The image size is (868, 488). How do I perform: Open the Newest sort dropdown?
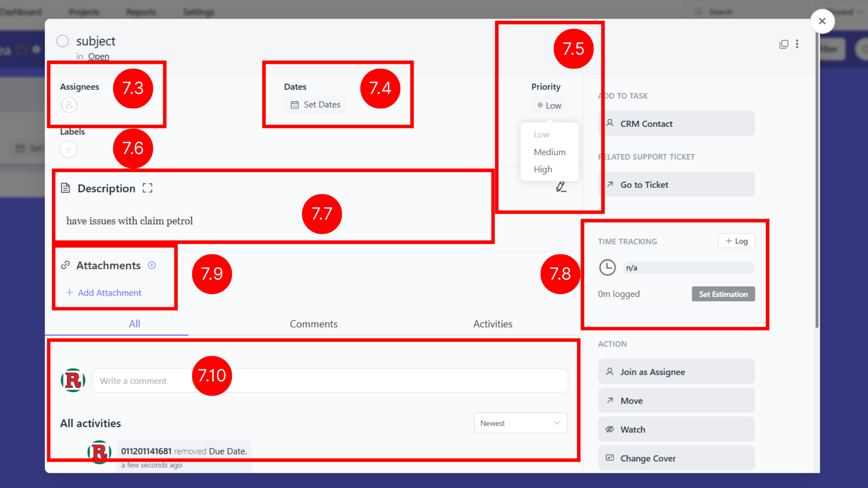(520, 423)
